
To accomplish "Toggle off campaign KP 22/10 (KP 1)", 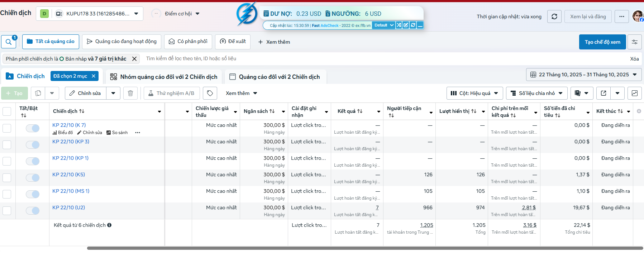I will pos(33,161).
